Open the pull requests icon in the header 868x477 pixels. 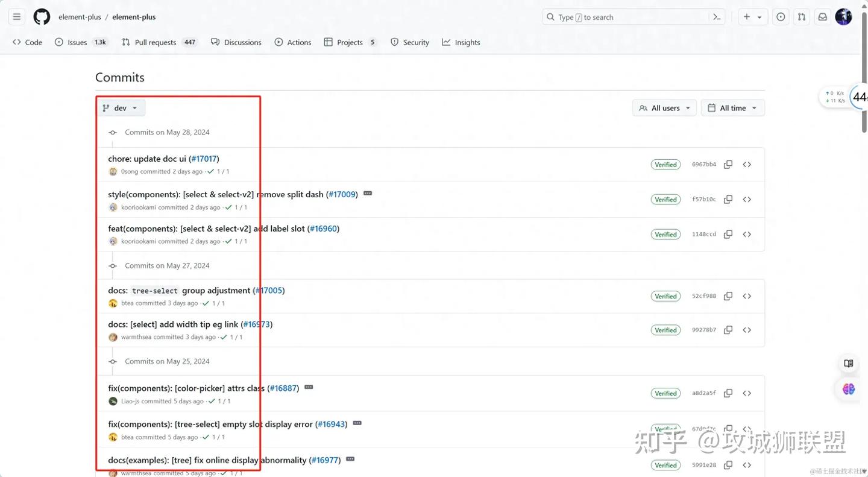[x=802, y=17]
